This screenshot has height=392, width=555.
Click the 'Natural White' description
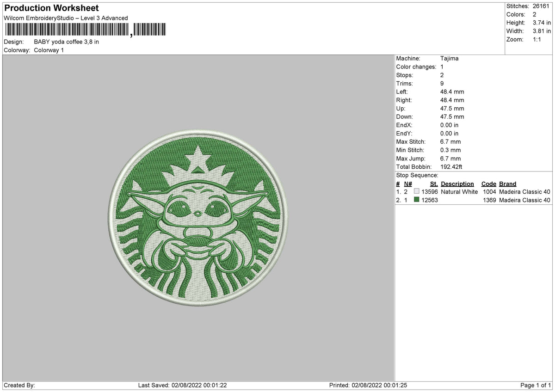pyautogui.click(x=459, y=192)
